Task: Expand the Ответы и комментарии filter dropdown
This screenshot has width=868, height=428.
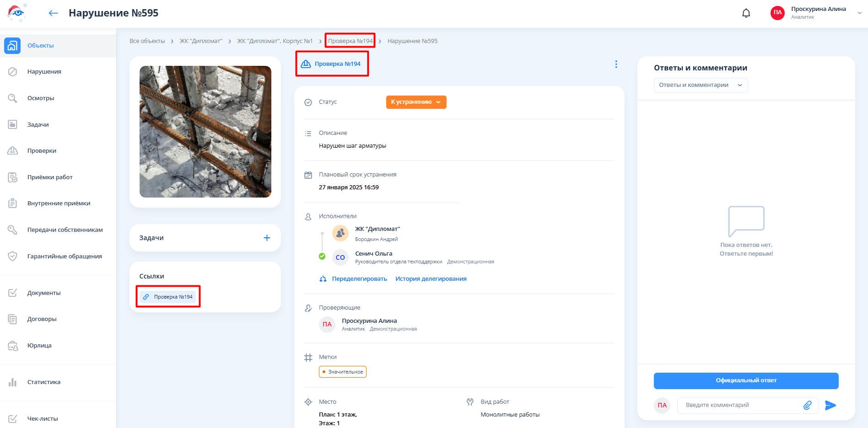Action: (700, 85)
